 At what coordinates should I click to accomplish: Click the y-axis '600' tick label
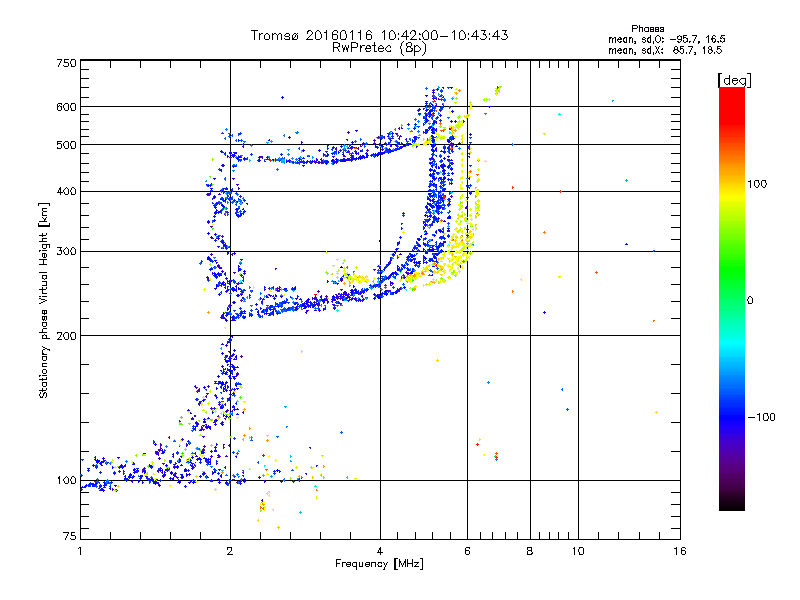[x=66, y=107]
